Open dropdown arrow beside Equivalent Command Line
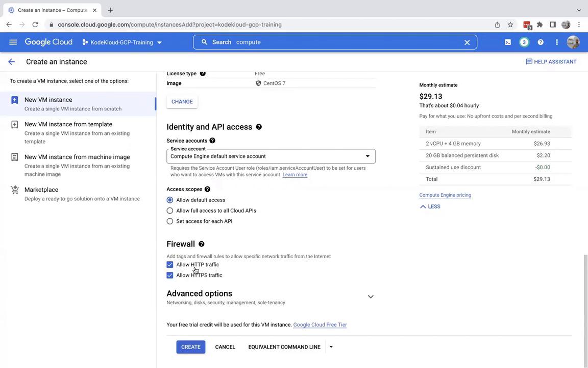Viewport: 588px width, 368px height. pyautogui.click(x=331, y=347)
